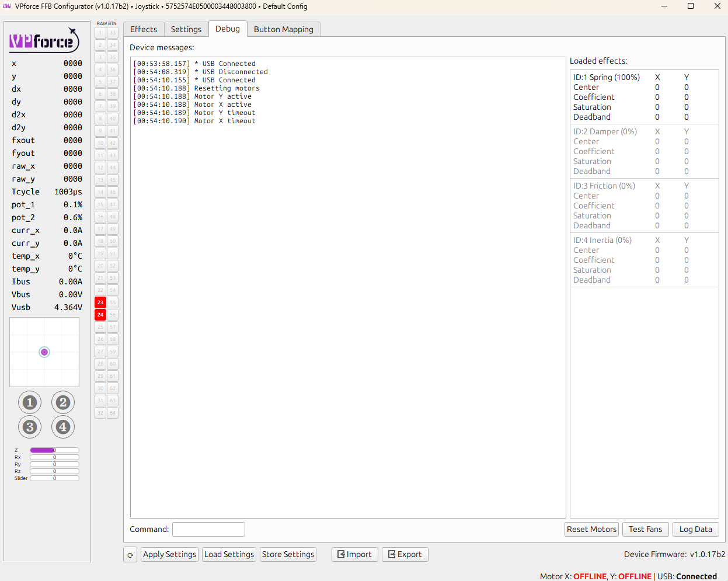Viewport: 728px width, 581px height.
Task: Click the USB Connected status text
Action: pos(687,576)
